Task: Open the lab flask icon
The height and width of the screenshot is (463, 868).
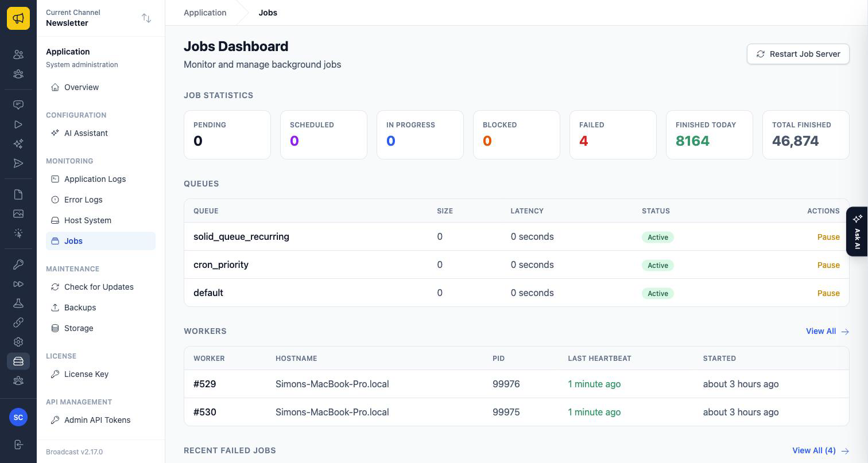Action: 18,303
